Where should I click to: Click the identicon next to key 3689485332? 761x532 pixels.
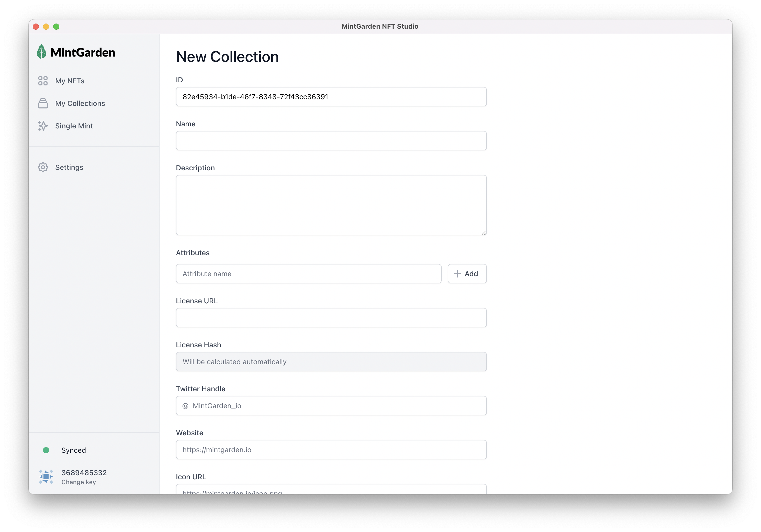(x=46, y=477)
